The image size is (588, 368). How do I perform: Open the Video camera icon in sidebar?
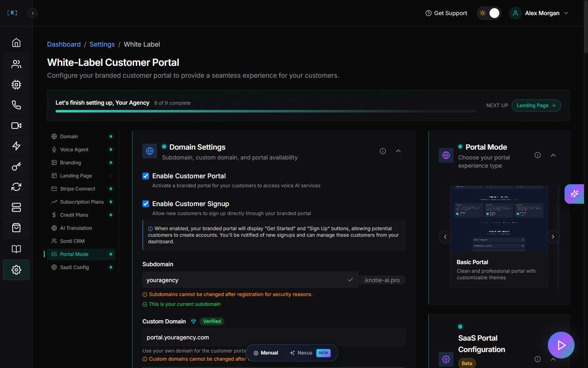pos(16,126)
